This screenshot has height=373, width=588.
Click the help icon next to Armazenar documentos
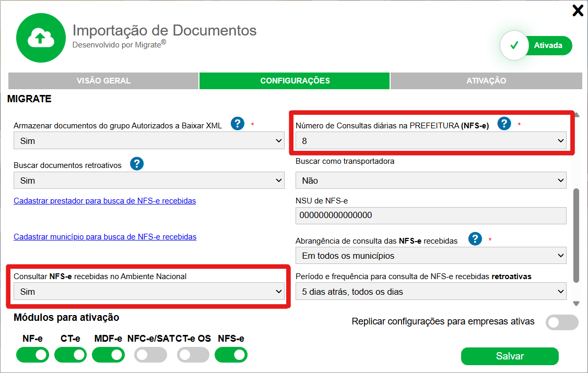click(238, 125)
